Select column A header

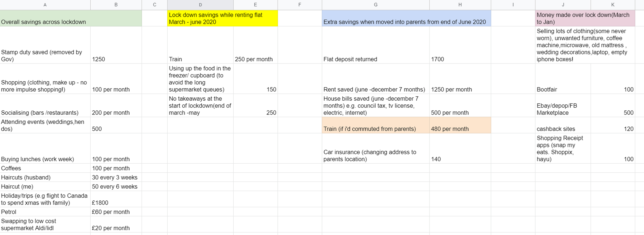click(45, 5)
